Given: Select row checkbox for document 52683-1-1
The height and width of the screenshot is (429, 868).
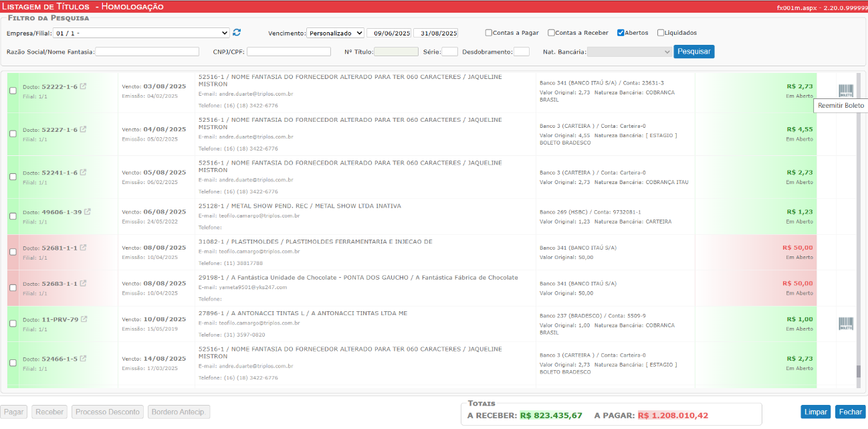Looking at the screenshot, I should [x=13, y=288].
